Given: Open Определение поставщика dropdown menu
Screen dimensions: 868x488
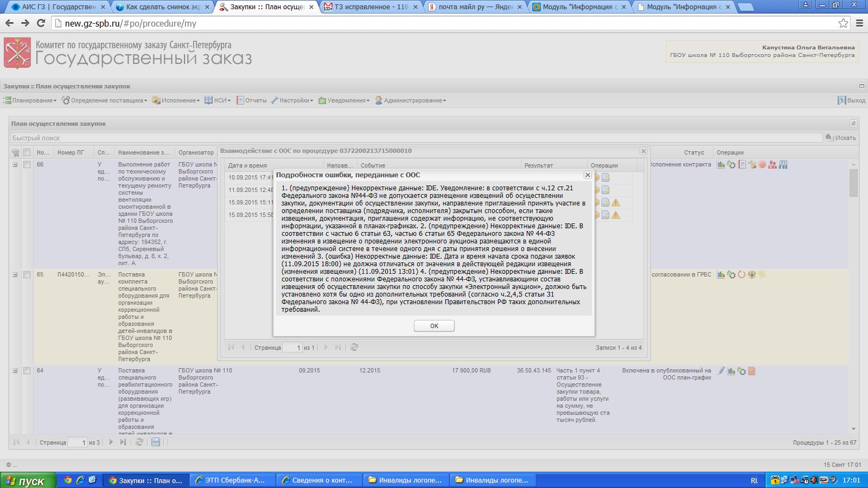Looking at the screenshot, I should click(105, 100).
